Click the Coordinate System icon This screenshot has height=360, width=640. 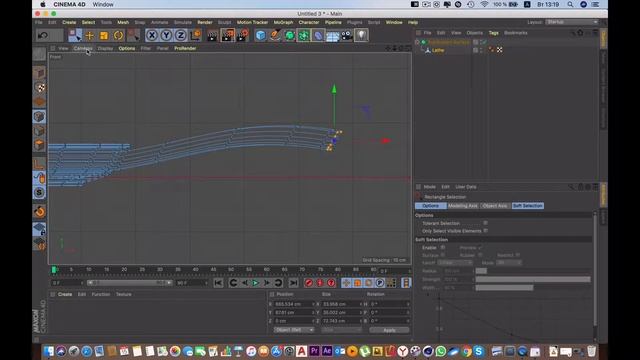point(196,36)
